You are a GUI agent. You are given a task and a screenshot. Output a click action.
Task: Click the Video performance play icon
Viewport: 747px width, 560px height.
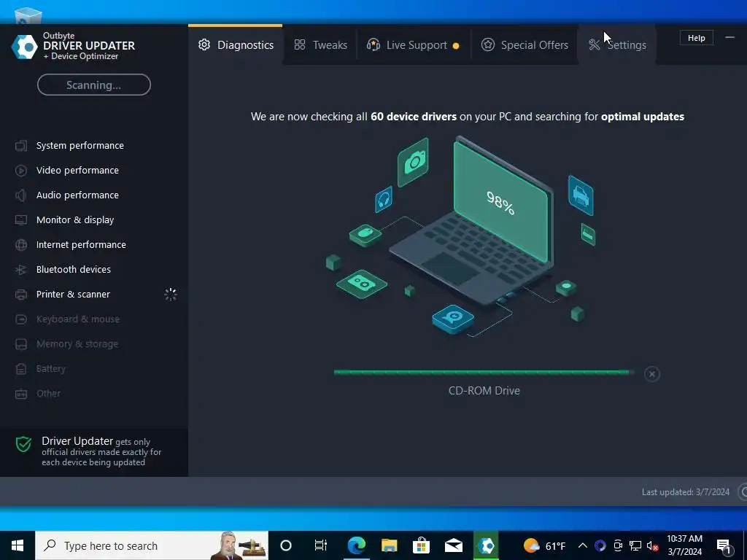pos(21,171)
